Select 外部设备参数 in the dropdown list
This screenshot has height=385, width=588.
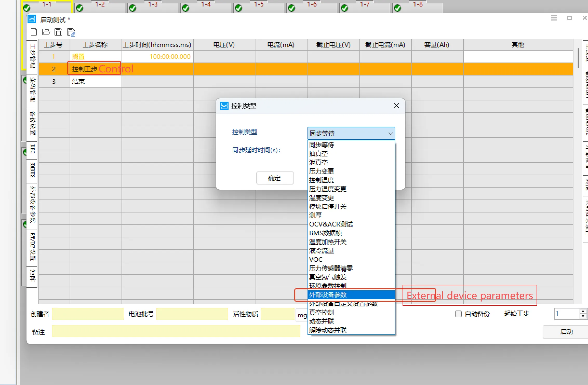(351, 295)
